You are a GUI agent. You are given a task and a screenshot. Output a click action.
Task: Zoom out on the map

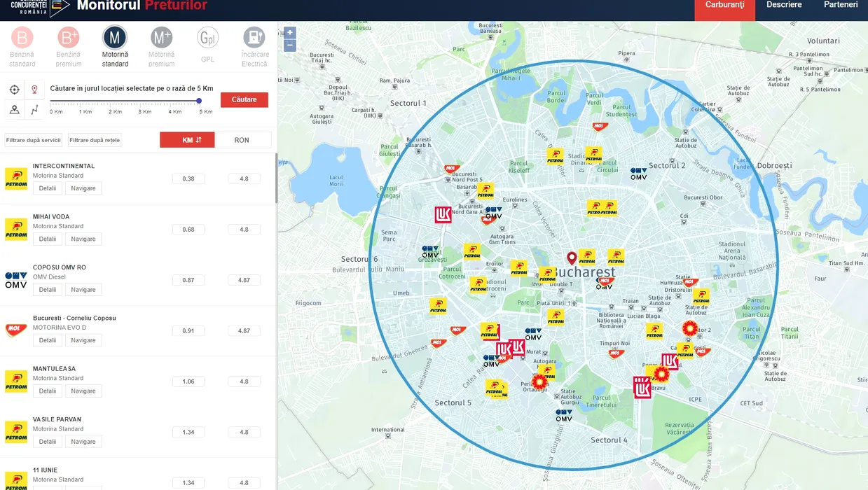click(290, 45)
